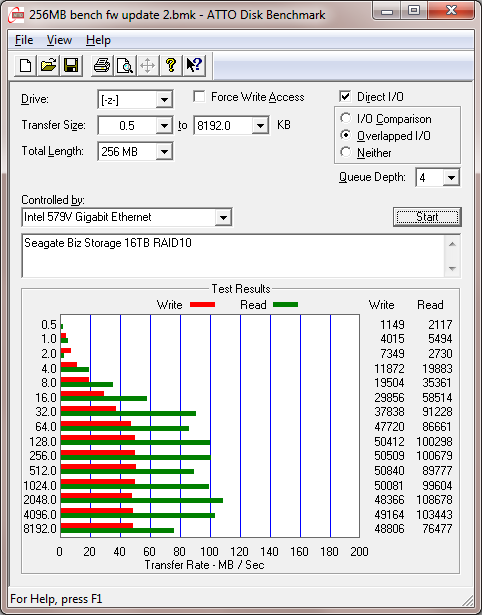This screenshot has width=482, height=615.
Task: Click status bar text For Help, press F1
Action: 56,599
